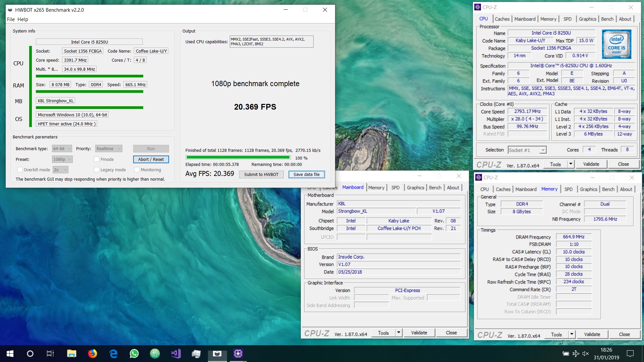
Task: Select SPD tab in Memory CPU-Z window
Action: point(569,189)
